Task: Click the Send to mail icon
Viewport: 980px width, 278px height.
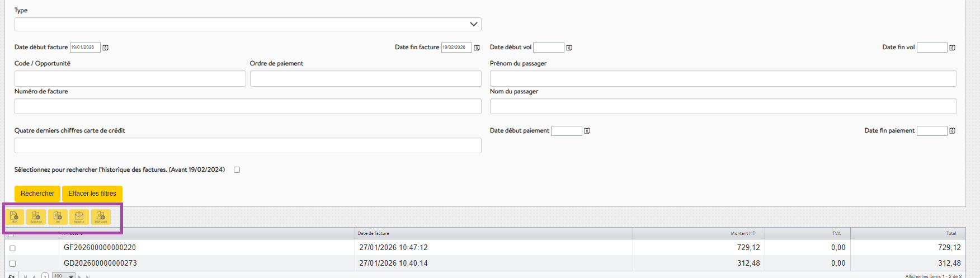Action: click(x=79, y=217)
